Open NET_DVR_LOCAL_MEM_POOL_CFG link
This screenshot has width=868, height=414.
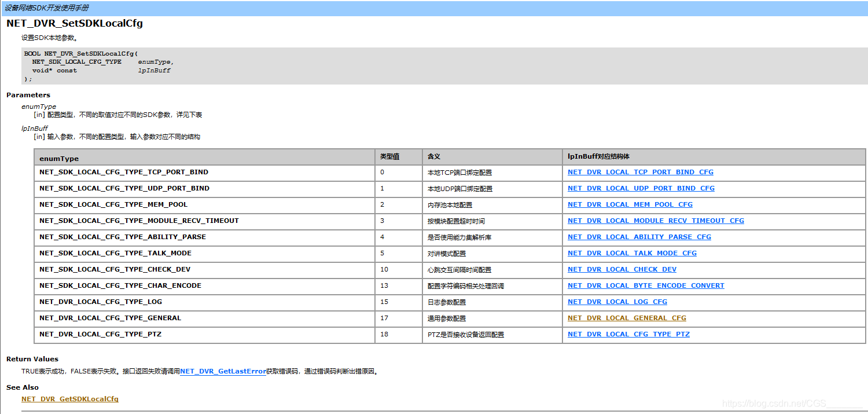coord(630,204)
